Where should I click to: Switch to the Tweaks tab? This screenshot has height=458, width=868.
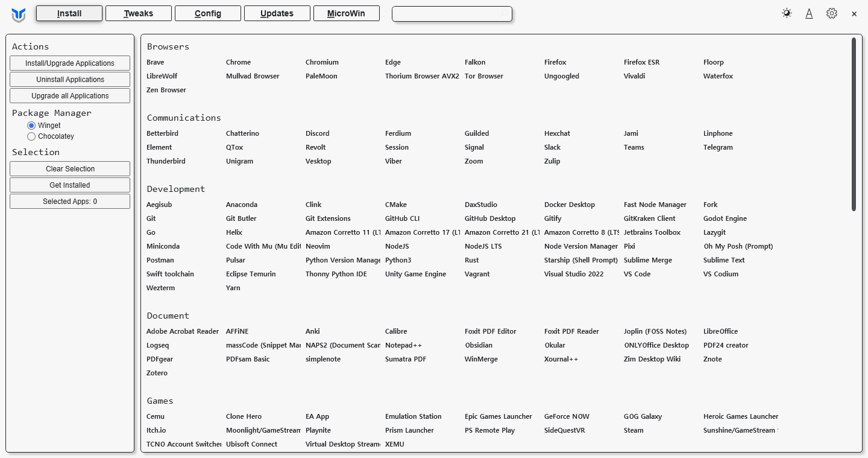(139, 13)
